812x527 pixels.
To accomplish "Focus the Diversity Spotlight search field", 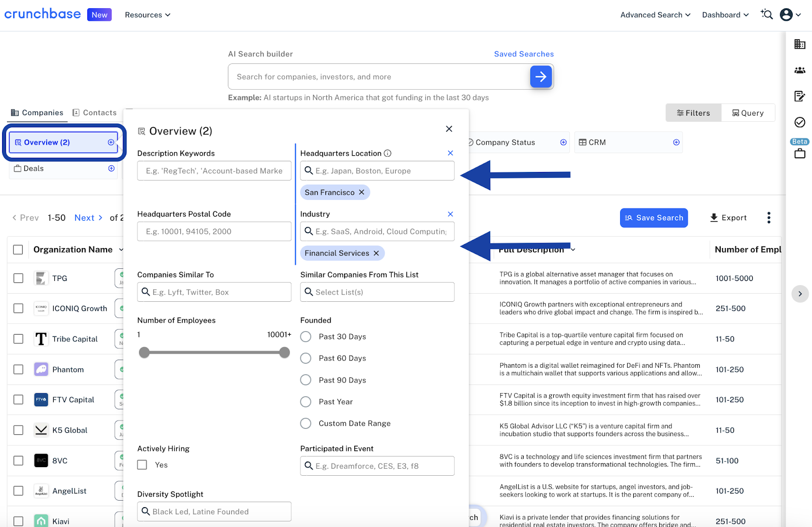I will [x=214, y=511].
